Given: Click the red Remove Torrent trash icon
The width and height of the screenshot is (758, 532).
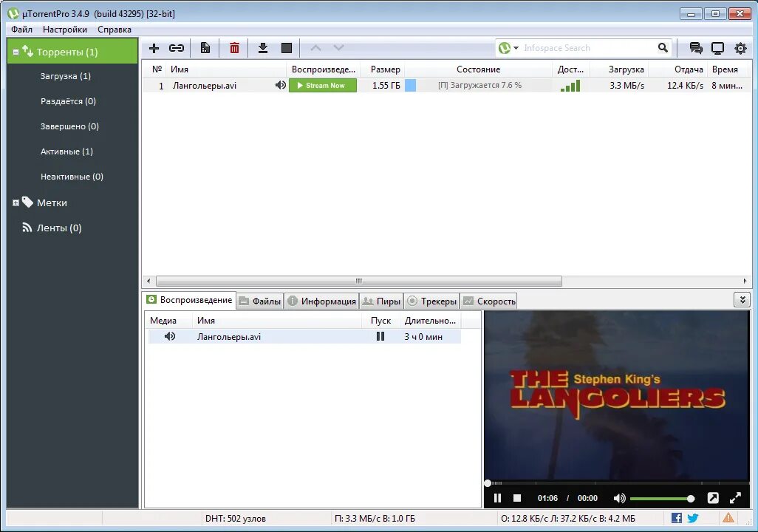Looking at the screenshot, I should click(234, 48).
